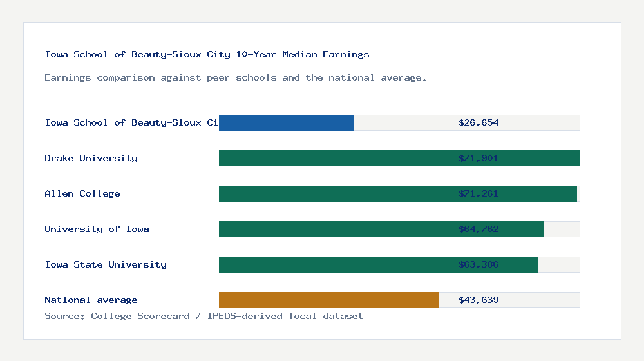Select the $26,654 value
This screenshot has width=644, height=361.
click(478, 122)
